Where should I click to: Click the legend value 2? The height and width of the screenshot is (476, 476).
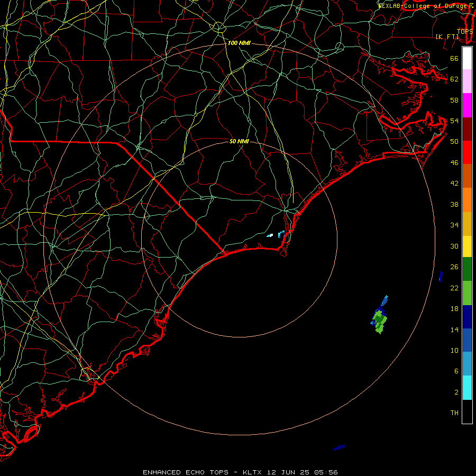tap(456, 392)
